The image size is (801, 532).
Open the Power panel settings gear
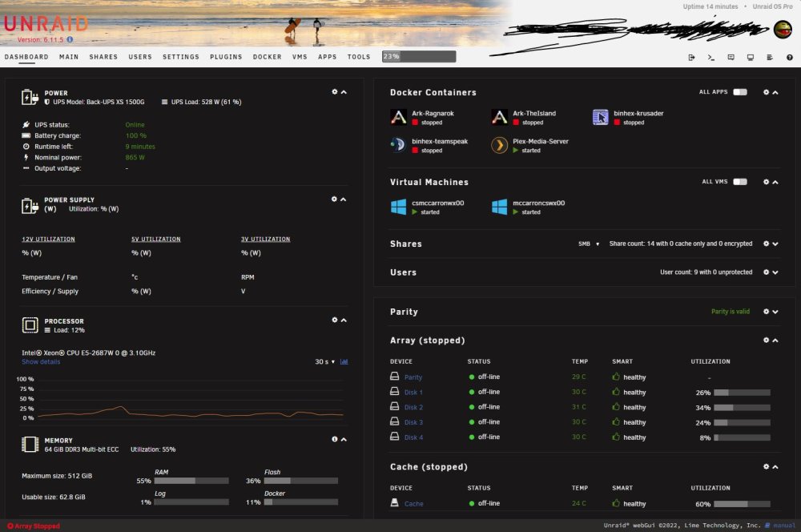pyautogui.click(x=335, y=92)
